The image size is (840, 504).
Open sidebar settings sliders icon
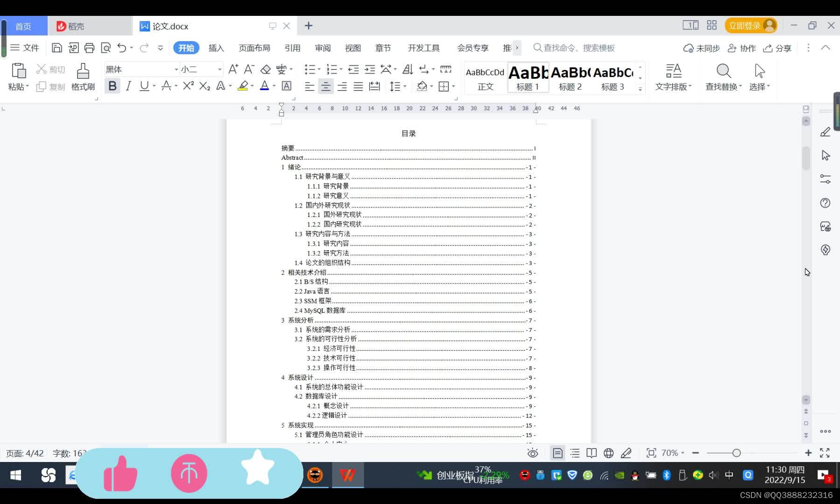825,179
